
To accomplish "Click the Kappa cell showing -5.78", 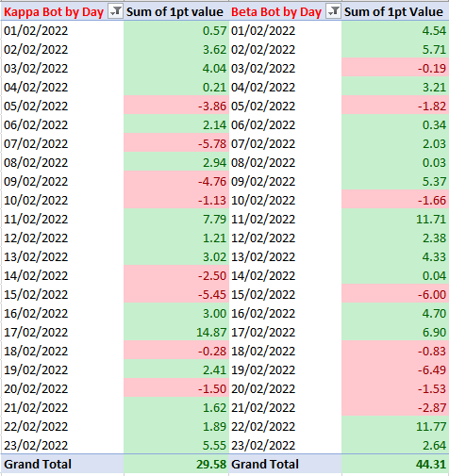I will tap(176, 143).
